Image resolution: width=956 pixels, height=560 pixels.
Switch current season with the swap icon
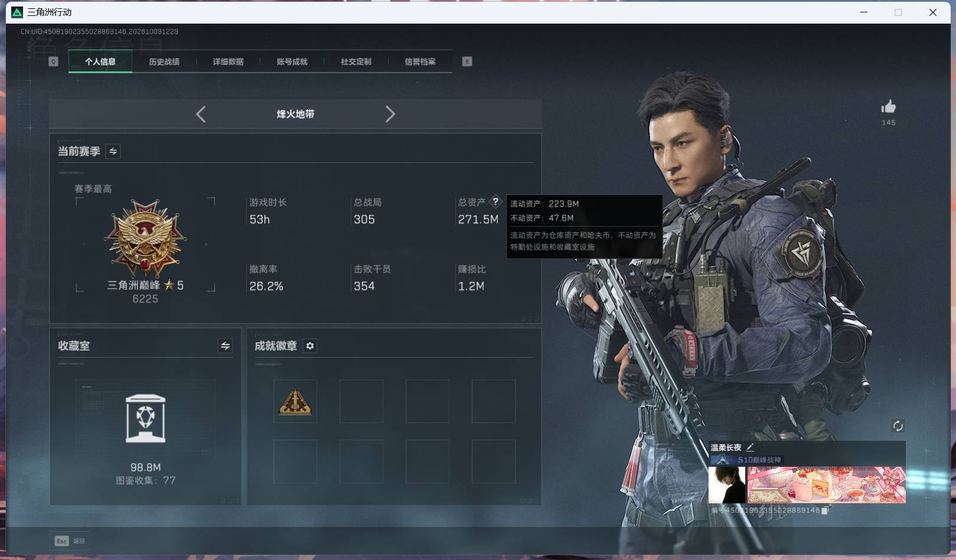click(113, 151)
